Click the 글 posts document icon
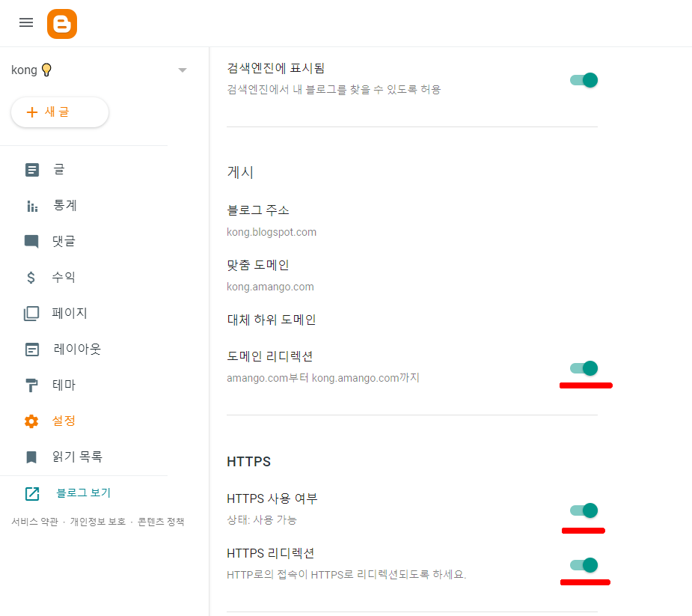This screenshot has height=616, width=692. 31,170
